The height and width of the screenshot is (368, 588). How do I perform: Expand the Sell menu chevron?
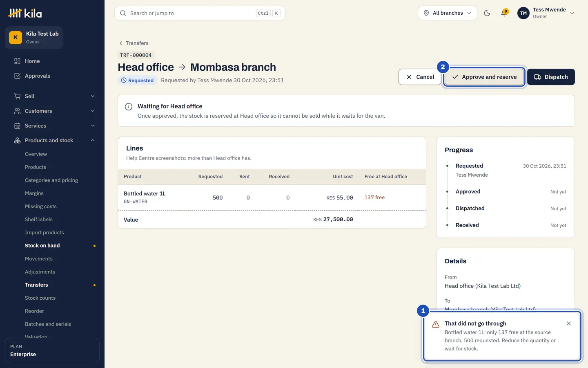[x=93, y=96]
